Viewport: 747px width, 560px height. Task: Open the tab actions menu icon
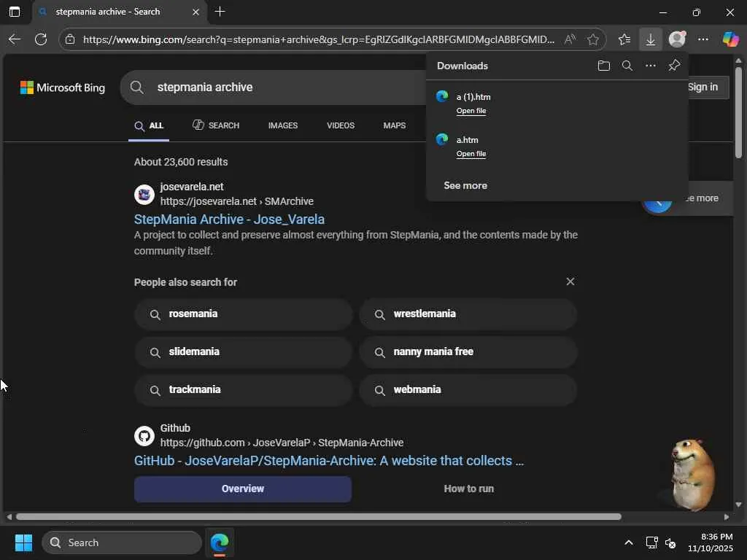pyautogui.click(x=15, y=12)
